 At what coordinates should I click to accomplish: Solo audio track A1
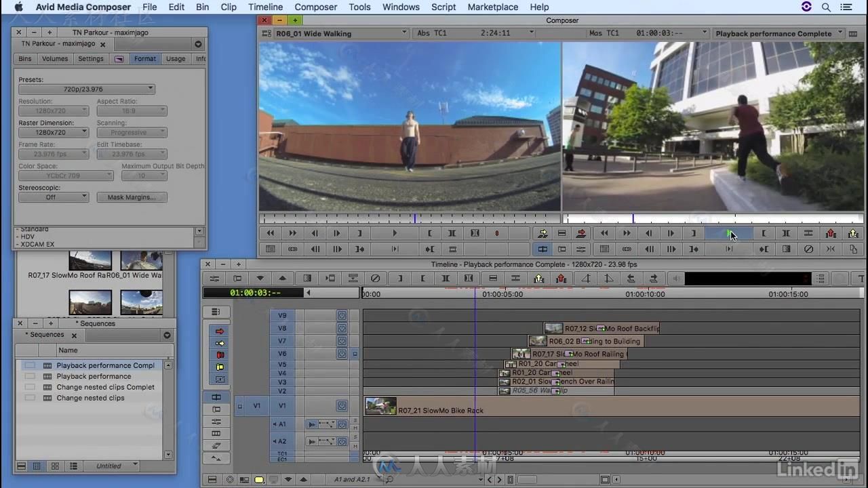pos(355,421)
